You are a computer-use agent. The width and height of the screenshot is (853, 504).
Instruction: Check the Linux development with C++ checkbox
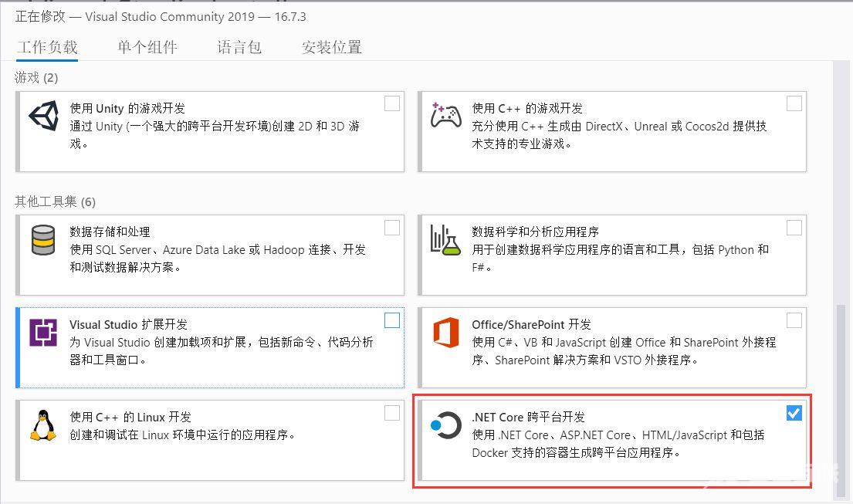tap(391, 413)
